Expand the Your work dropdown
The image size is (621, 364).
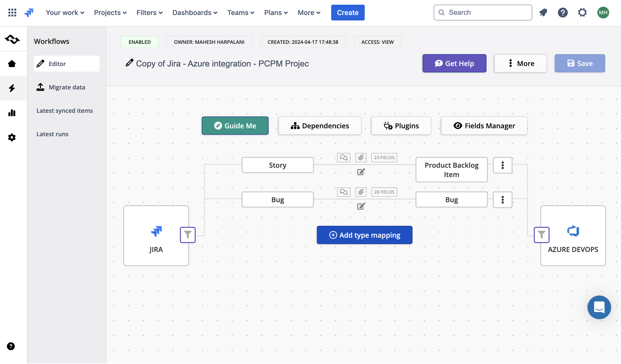65,13
